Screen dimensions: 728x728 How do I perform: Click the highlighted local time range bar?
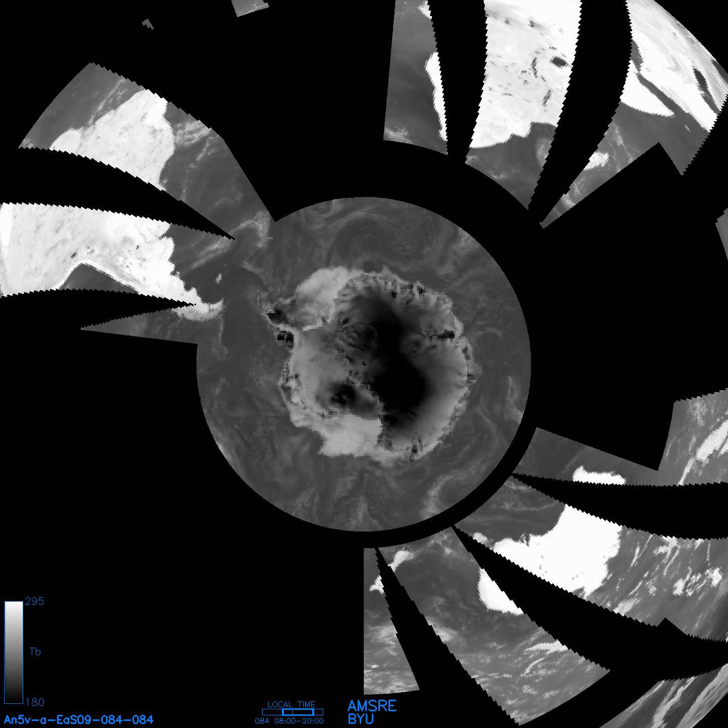coord(298,712)
